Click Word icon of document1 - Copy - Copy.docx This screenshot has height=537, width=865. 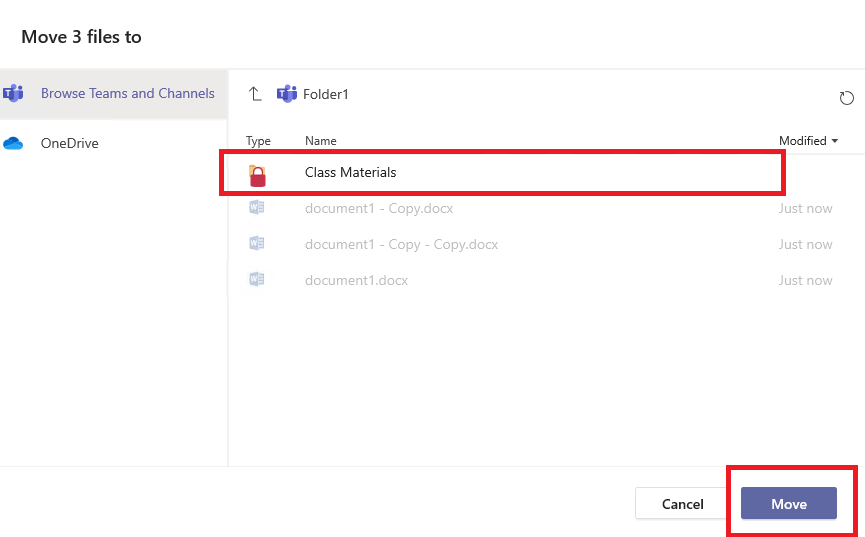click(257, 243)
